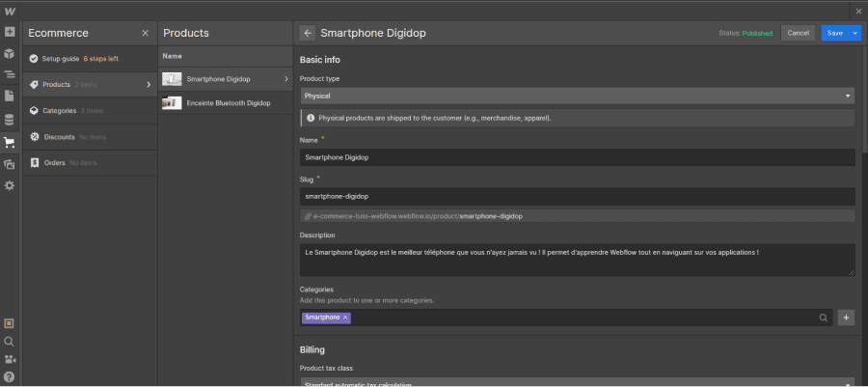Open Product tax class dropdown

tap(578, 382)
